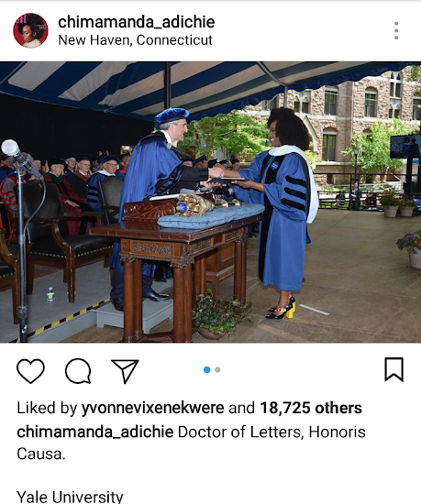Switch to the second carousel dot
421x504 pixels.
[x=217, y=370]
